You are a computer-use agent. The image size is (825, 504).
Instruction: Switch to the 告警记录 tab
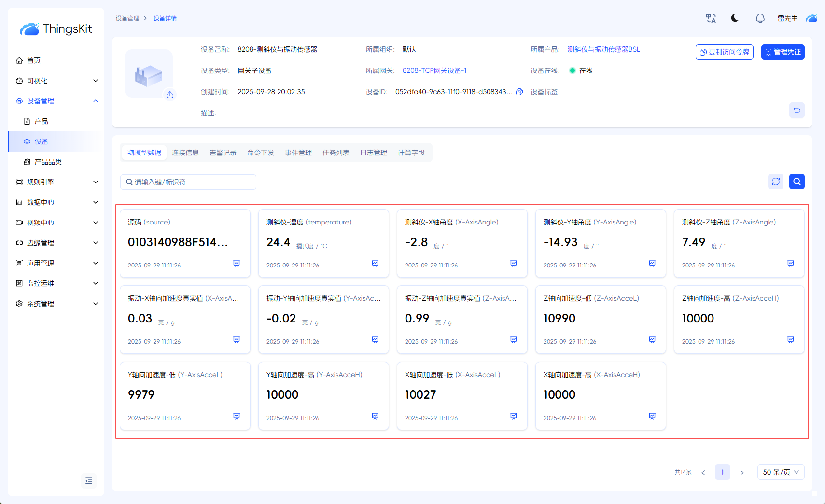click(x=223, y=153)
